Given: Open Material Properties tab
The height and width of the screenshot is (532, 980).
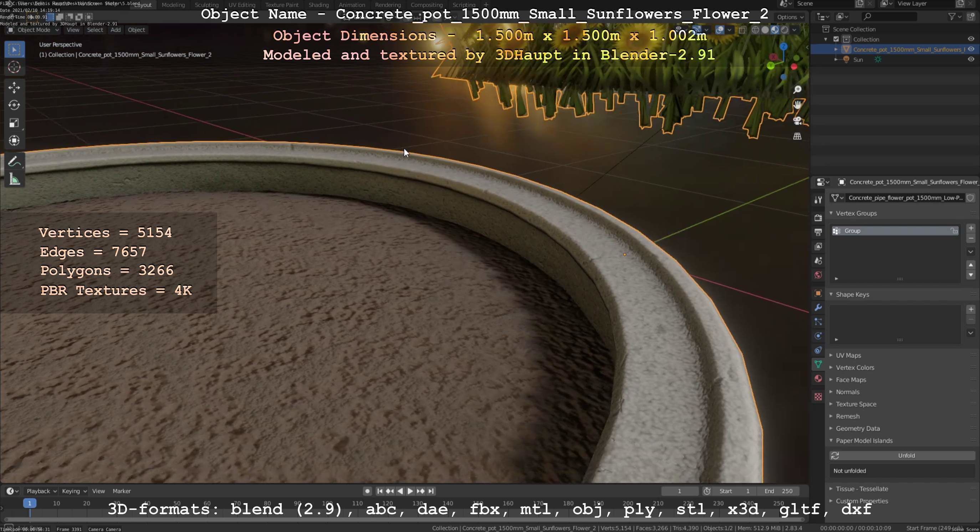Looking at the screenshot, I should pyautogui.click(x=818, y=379).
